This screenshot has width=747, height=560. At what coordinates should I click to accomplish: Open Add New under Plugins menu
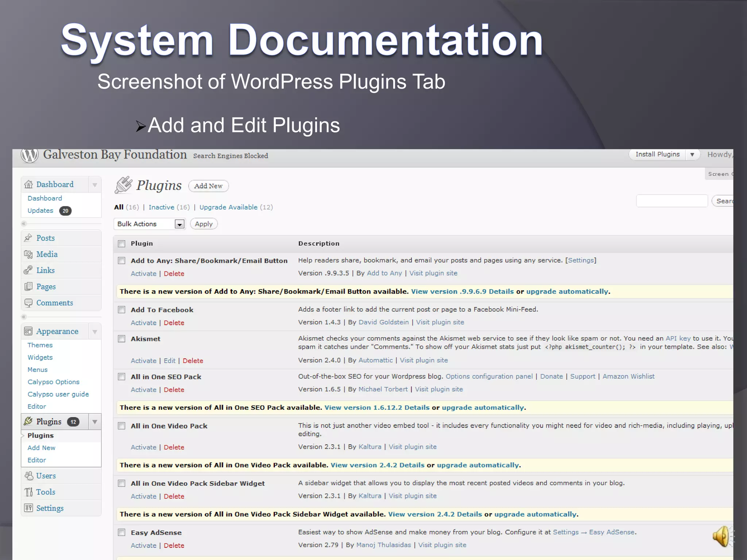tap(42, 448)
